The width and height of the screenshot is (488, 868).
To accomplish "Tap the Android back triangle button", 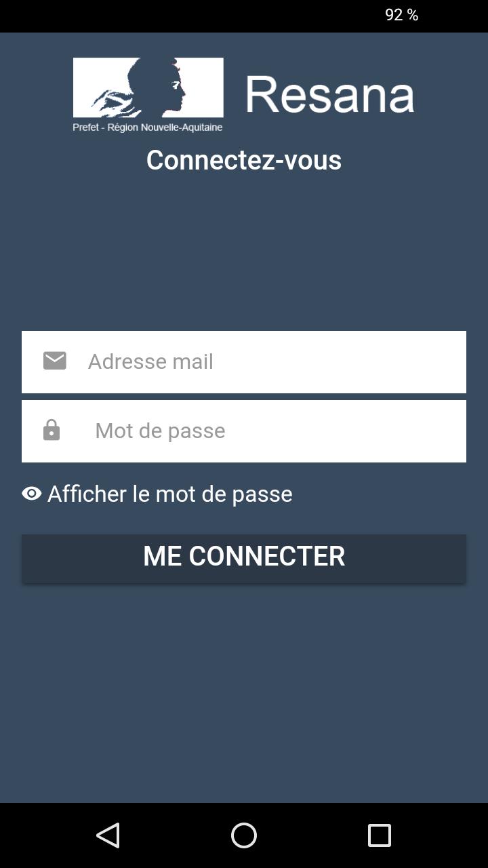I will click(x=108, y=835).
